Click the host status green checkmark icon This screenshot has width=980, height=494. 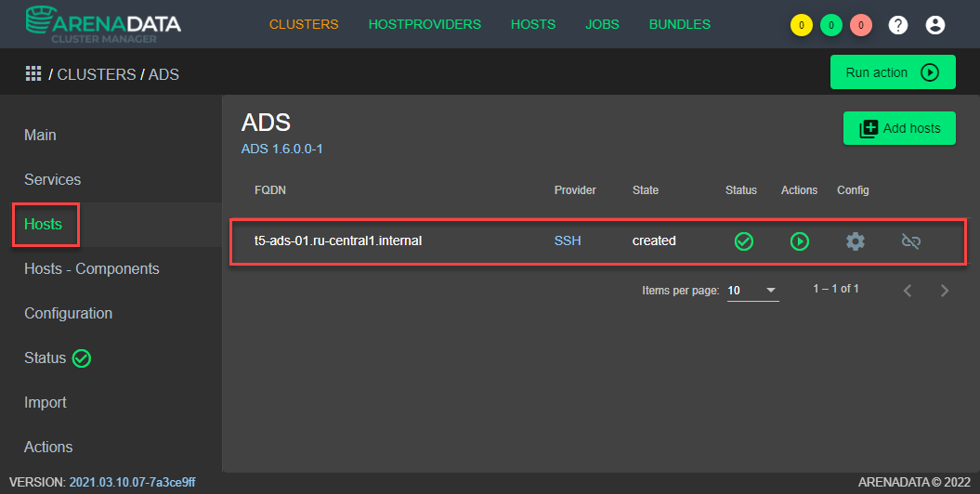coord(743,241)
